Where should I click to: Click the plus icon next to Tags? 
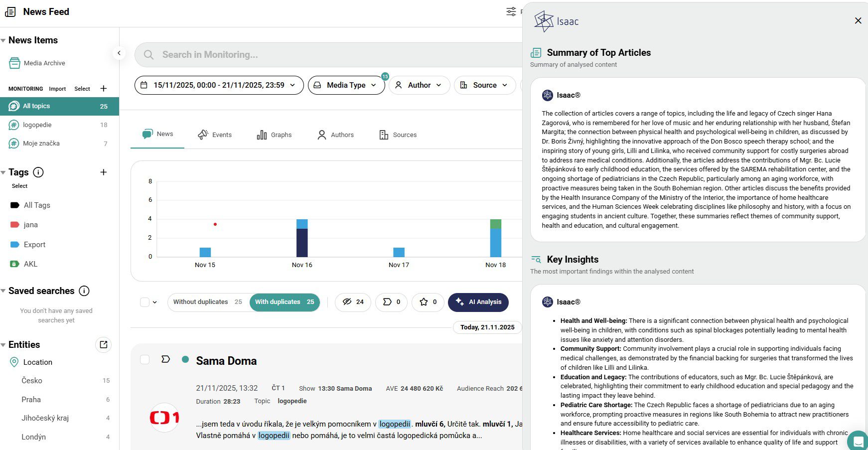104,172
